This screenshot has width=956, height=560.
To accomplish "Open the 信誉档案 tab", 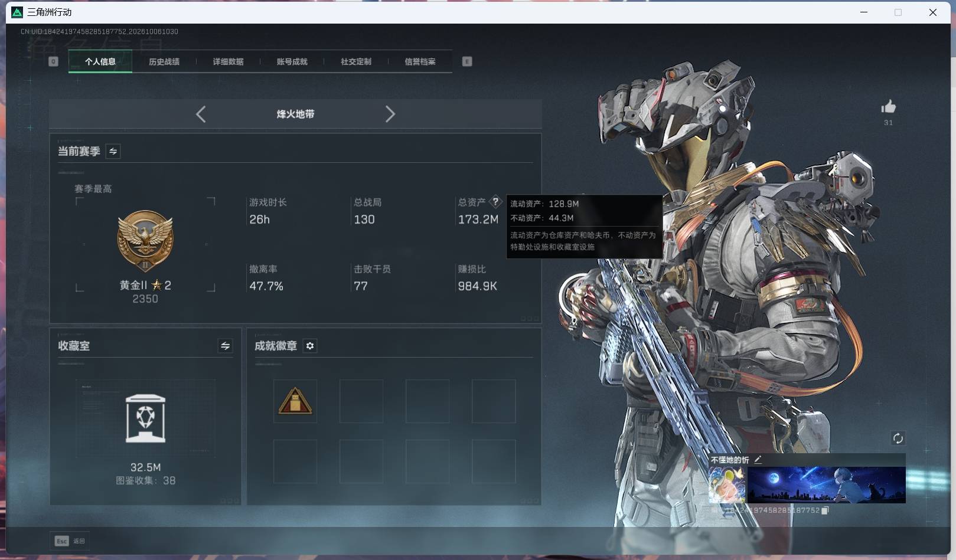I will [420, 61].
